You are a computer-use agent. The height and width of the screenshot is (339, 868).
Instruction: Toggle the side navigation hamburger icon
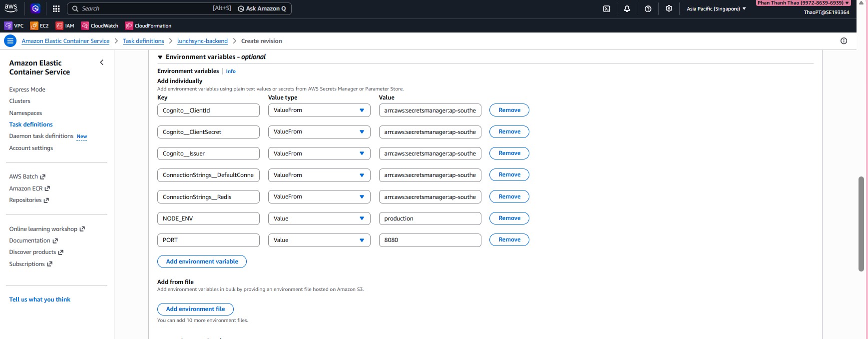click(x=10, y=41)
